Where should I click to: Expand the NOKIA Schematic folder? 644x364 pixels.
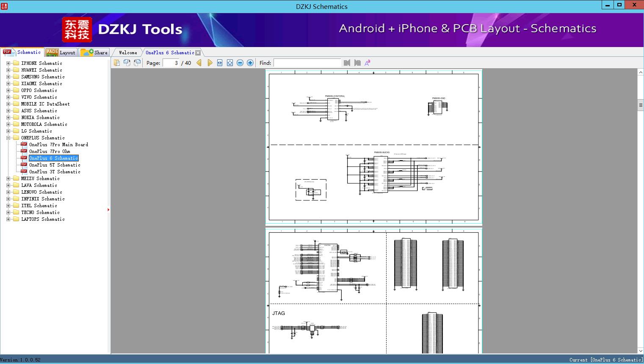click(8, 117)
